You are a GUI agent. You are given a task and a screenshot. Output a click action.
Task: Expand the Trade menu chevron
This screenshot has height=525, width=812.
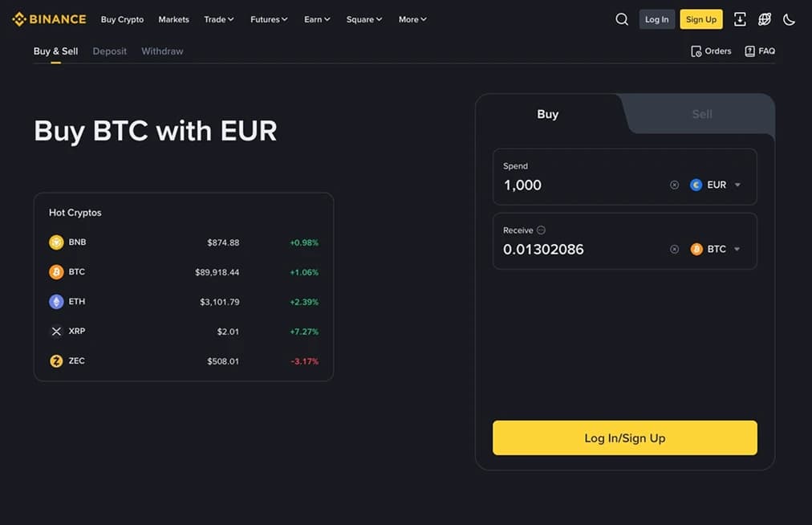[232, 18]
